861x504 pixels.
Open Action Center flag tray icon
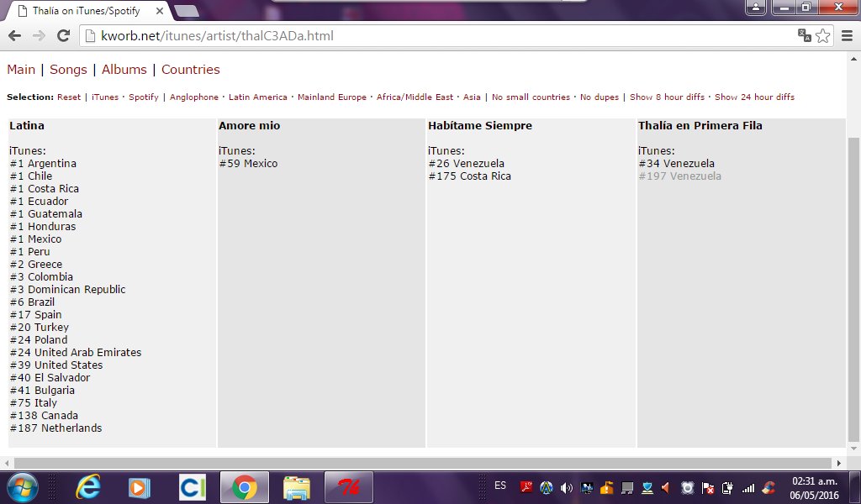(708, 487)
